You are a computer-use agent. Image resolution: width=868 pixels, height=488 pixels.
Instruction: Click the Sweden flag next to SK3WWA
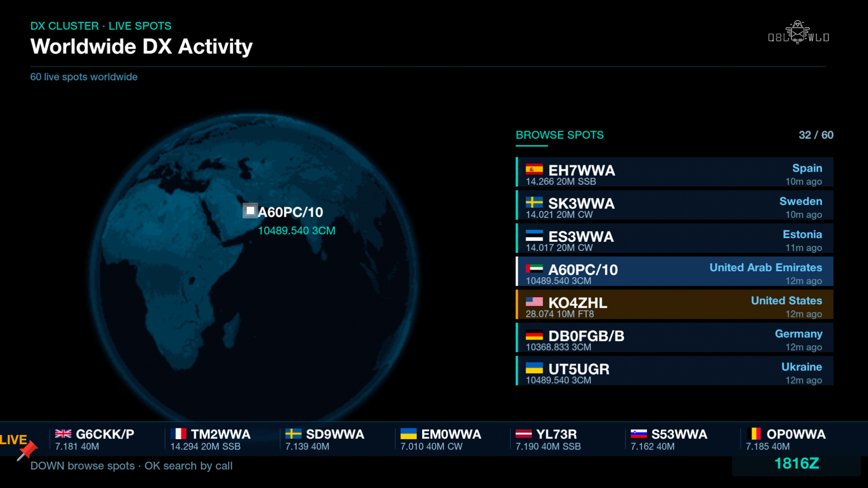[534, 202]
